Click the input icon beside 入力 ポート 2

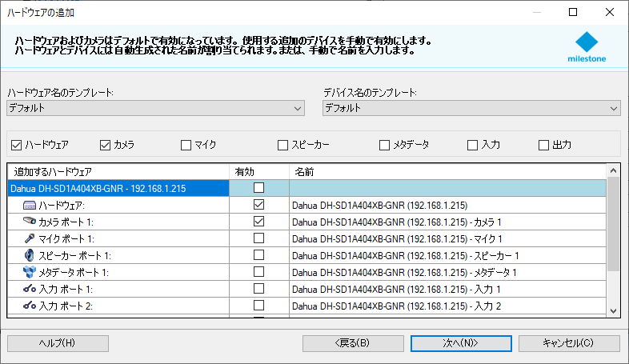tap(30, 306)
